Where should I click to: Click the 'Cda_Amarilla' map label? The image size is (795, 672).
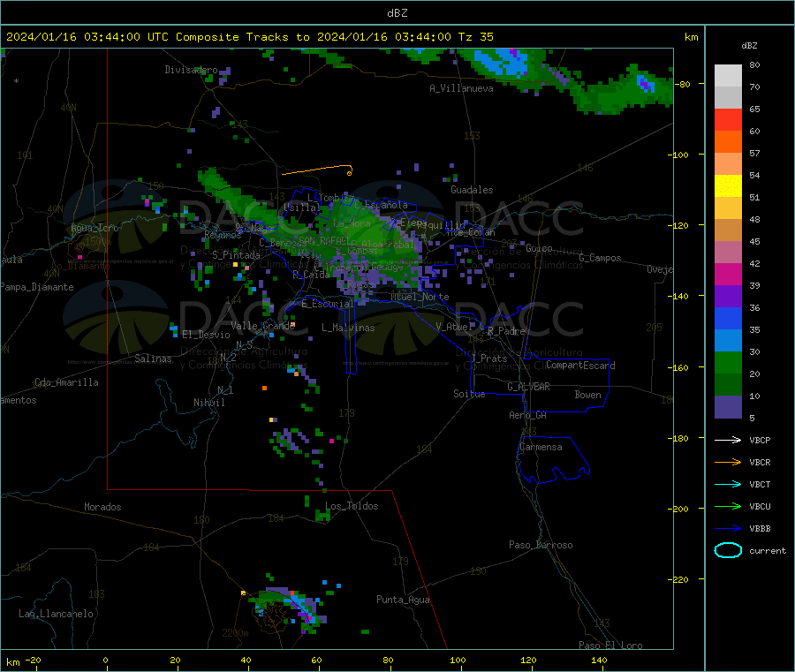[66, 382]
